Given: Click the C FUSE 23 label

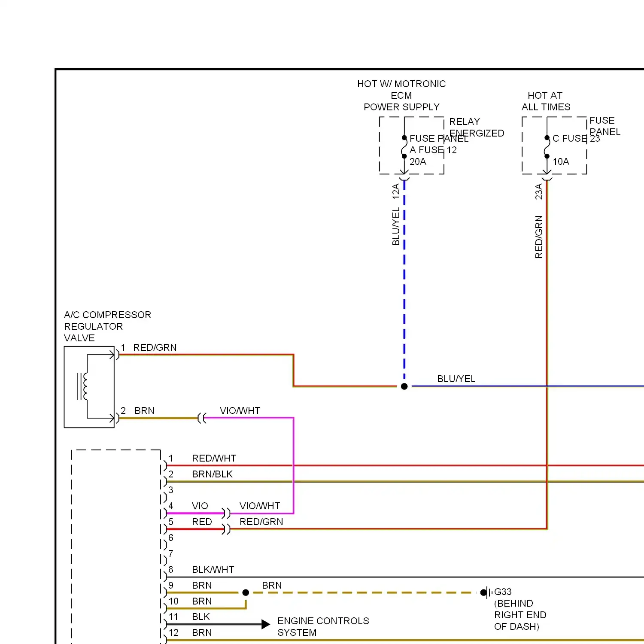Looking at the screenshot, I should pos(576,138).
